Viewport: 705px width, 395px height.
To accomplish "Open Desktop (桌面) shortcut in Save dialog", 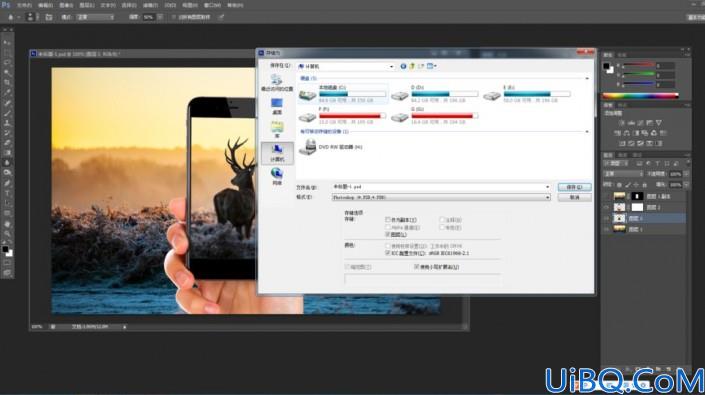I will 277,107.
